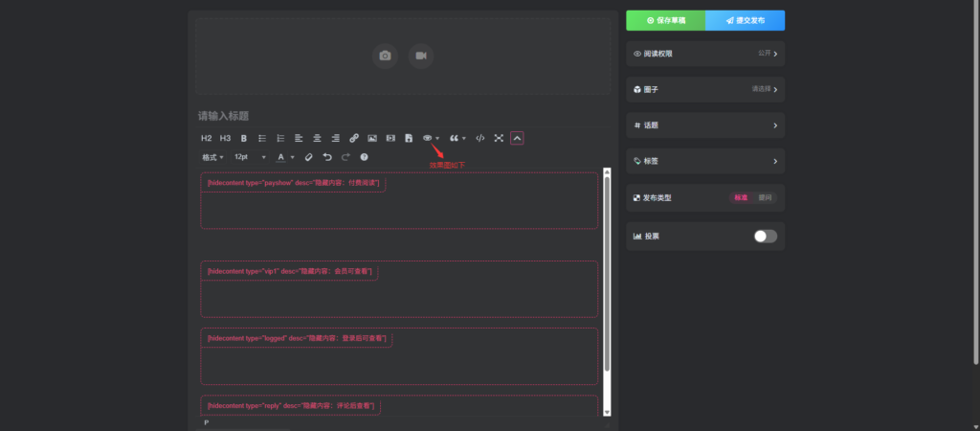Open the text color picker letter A
The image size is (980, 431).
[282, 157]
